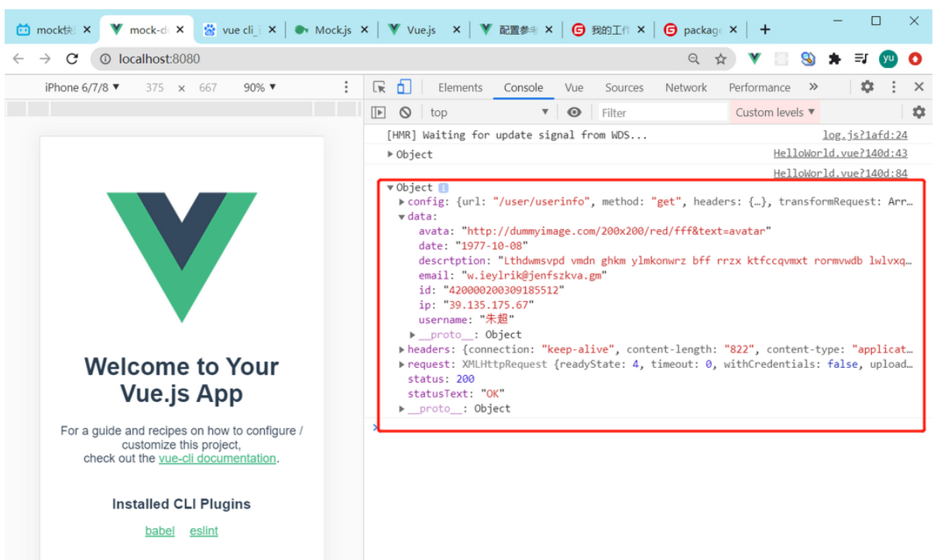Open source link HelloWorld.vue?140d:84

pyautogui.click(x=840, y=173)
